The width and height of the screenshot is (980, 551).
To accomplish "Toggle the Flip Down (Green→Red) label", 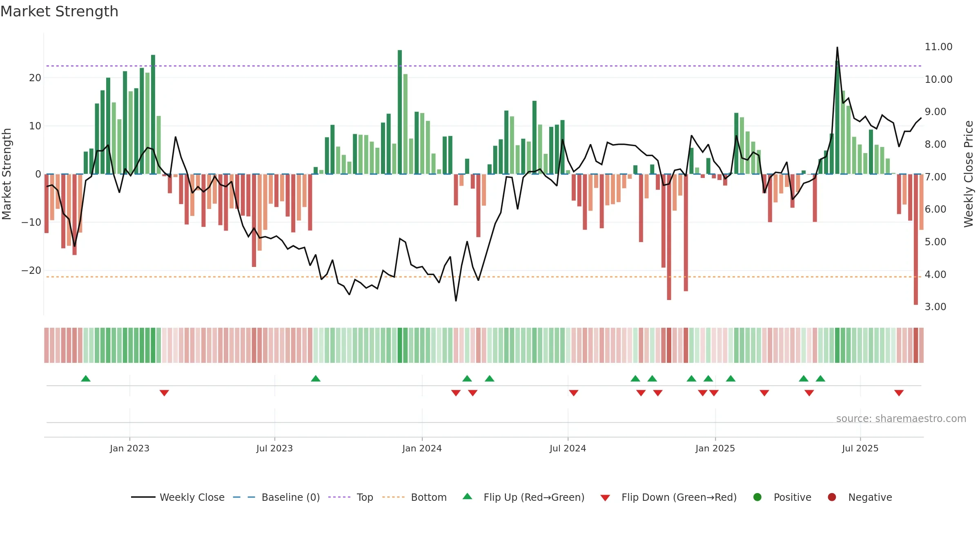I will point(679,497).
